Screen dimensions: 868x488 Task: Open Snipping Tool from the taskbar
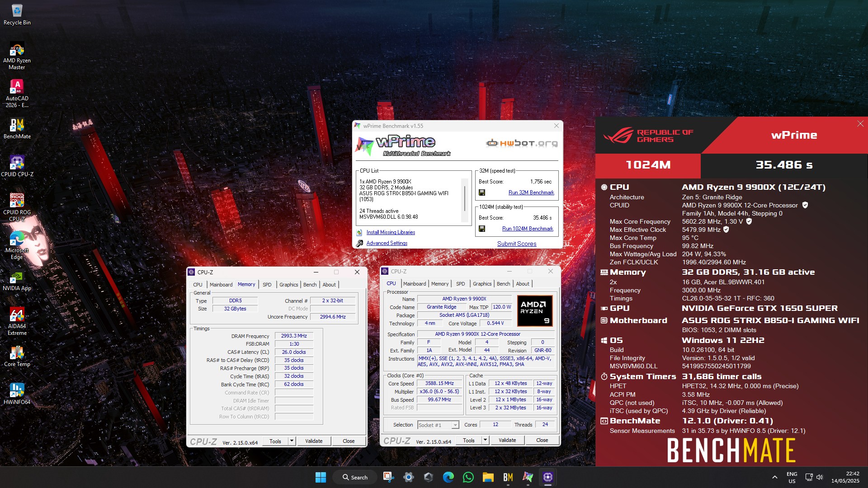[x=388, y=477]
